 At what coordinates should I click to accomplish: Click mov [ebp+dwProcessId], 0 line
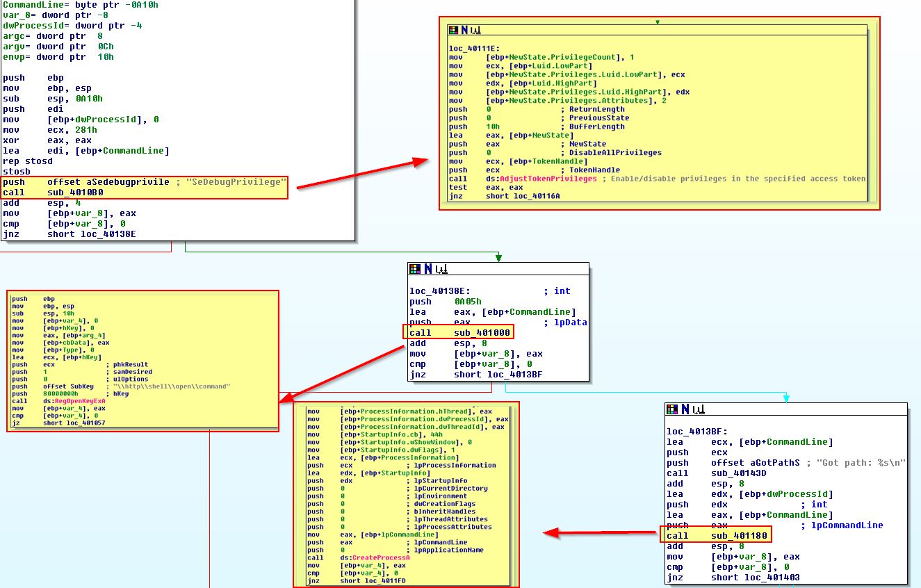point(81,120)
